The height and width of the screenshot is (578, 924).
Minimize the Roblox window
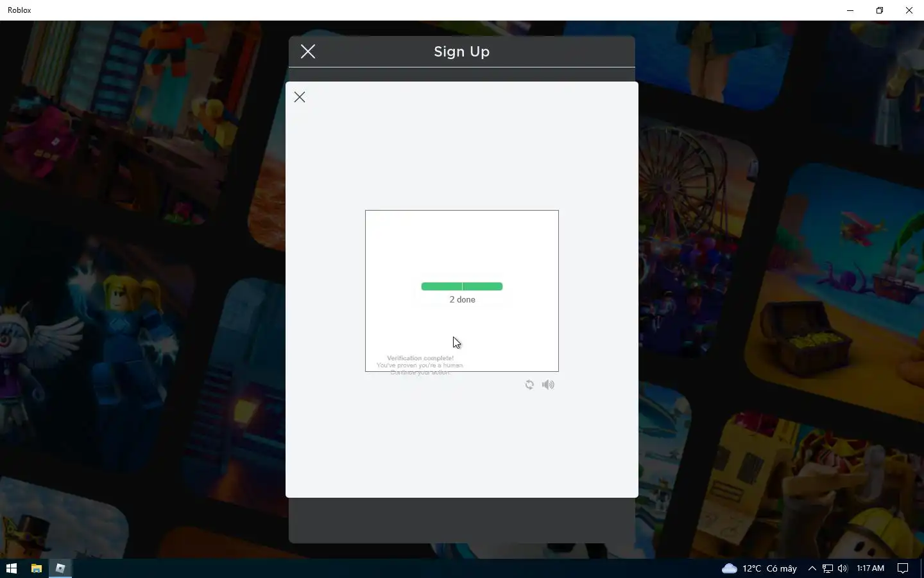pyautogui.click(x=850, y=10)
